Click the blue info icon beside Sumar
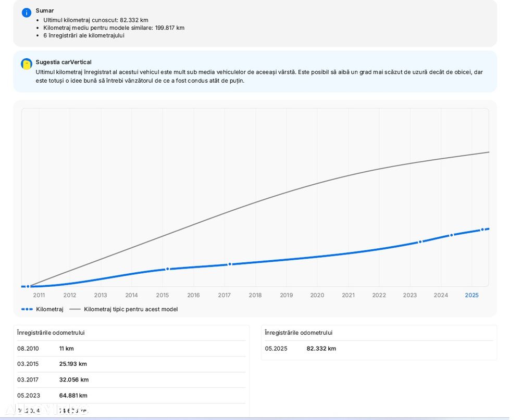This screenshot has width=521, height=420. point(26,12)
